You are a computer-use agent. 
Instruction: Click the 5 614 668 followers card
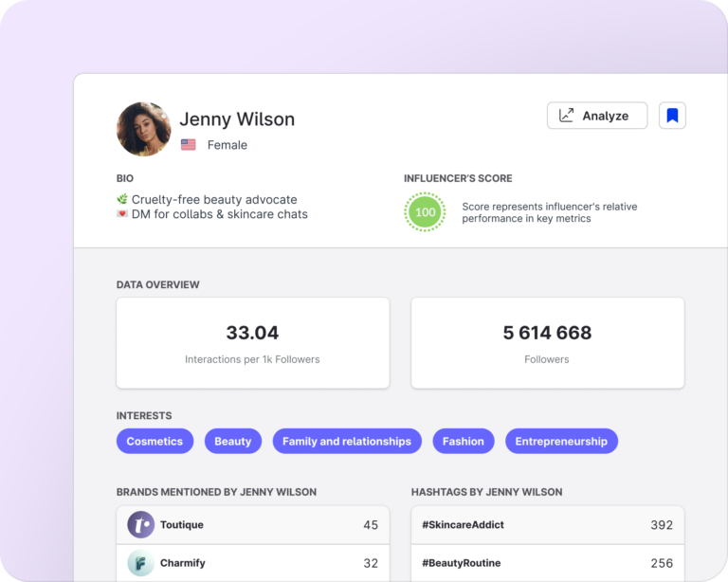547,343
